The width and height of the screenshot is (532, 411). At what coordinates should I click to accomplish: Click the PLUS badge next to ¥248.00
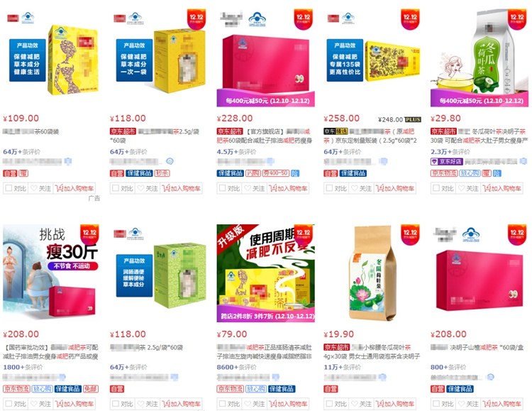click(x=413, y=119)
